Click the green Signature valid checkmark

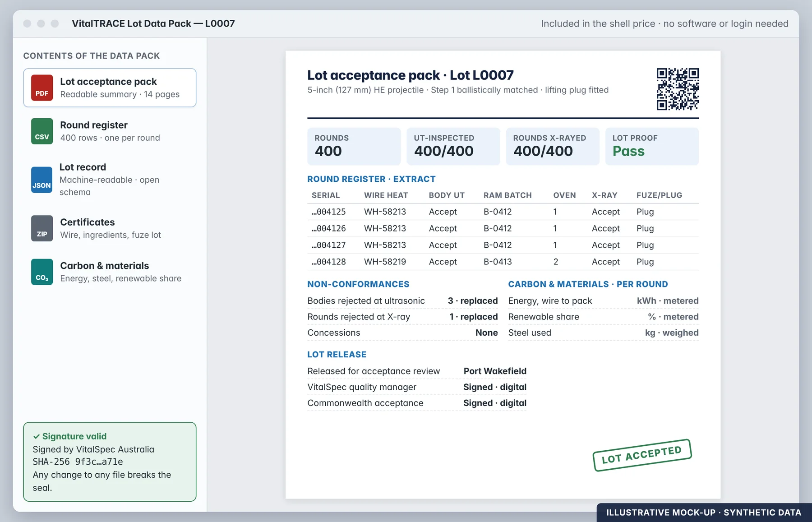point(37,437)
